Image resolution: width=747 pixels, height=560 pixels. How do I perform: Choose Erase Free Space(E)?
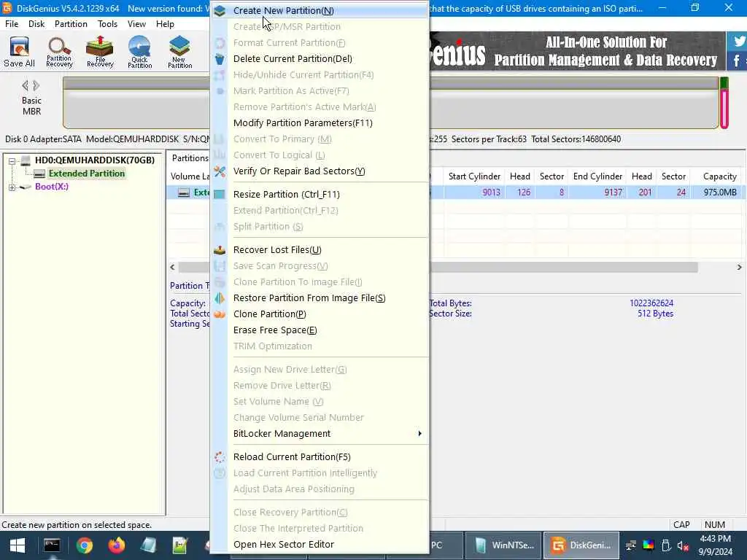pos(320,330)
